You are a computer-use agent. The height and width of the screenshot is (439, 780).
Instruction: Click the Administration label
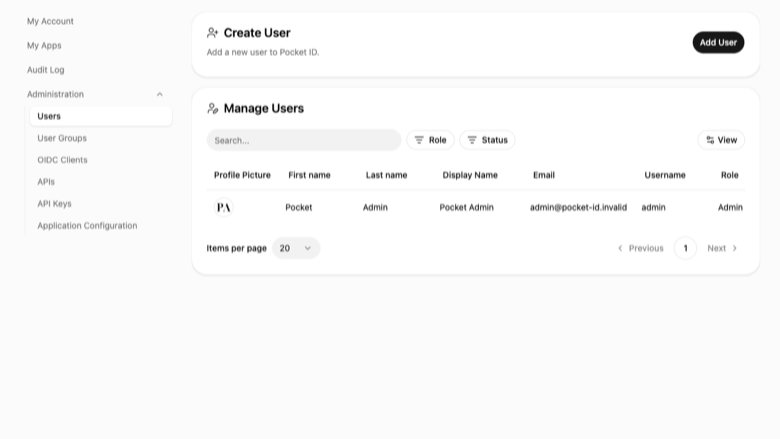(55, 94)
